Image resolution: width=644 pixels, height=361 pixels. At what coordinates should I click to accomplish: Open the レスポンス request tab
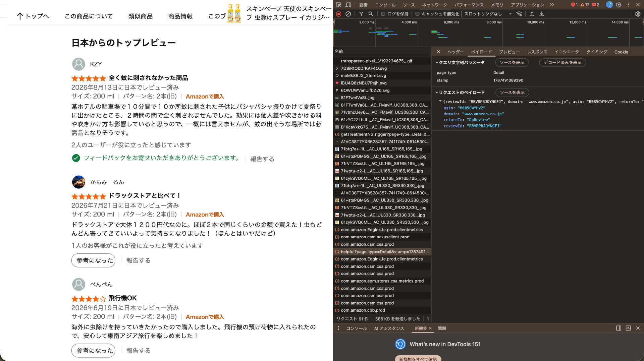click(537, 52)
